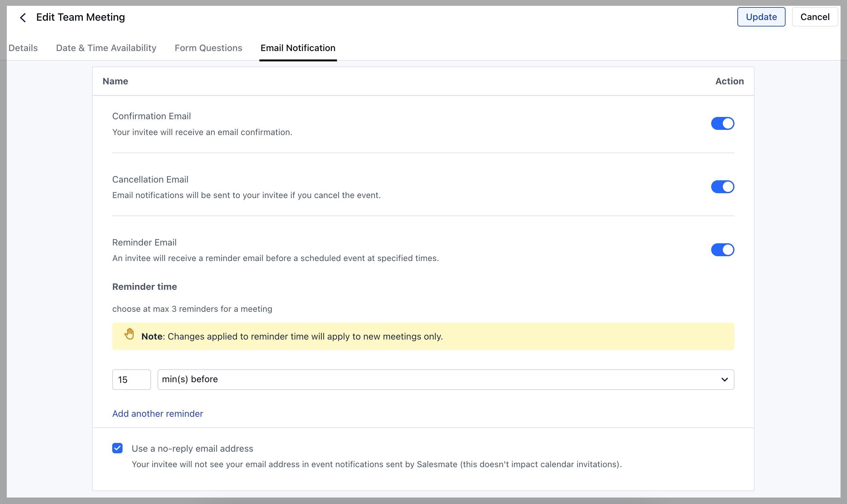
Task: Switch to the Details tab
Action: [x=23, y=48]
